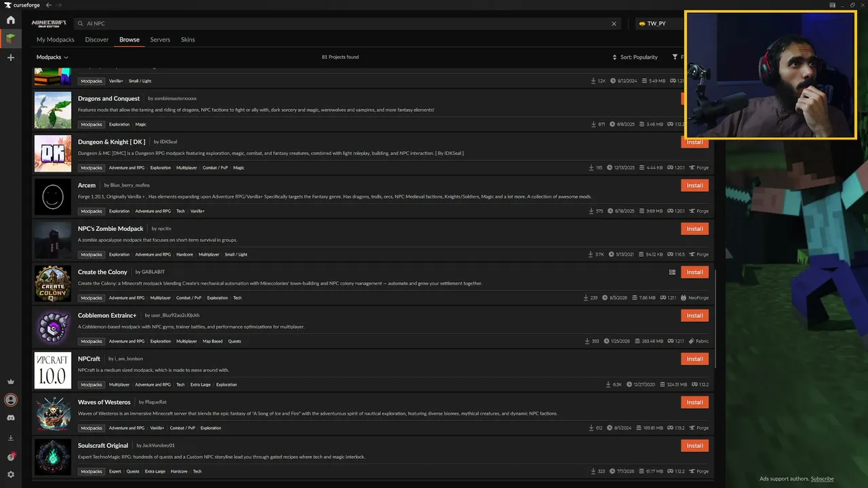Image resolution: width=868 pixels, height=488 pixels.
Task: Add a new game with plus icon
Action: pos(11,58)
